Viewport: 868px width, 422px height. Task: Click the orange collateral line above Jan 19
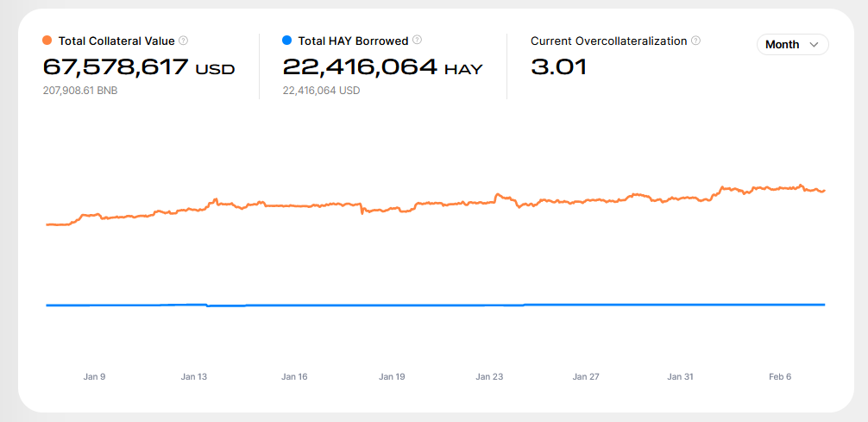coord(392,208)
